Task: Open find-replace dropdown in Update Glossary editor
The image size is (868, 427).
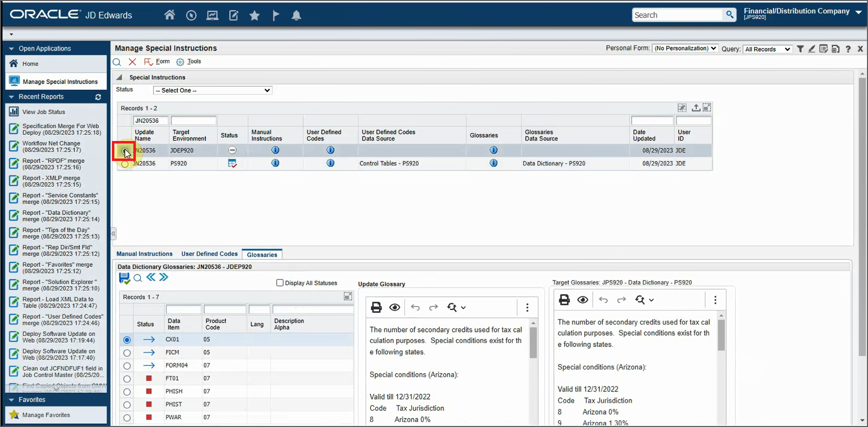Action: pyautogui.click(x=456, y=307)
